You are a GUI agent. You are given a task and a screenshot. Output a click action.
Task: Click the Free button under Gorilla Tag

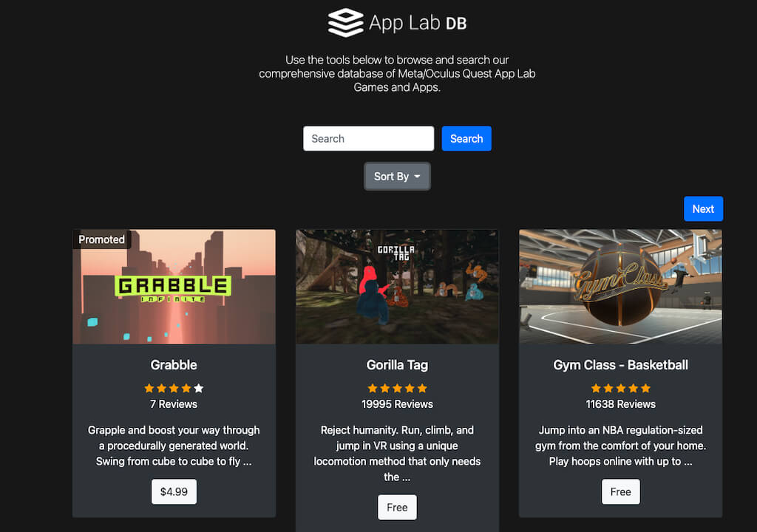(397, 508)
